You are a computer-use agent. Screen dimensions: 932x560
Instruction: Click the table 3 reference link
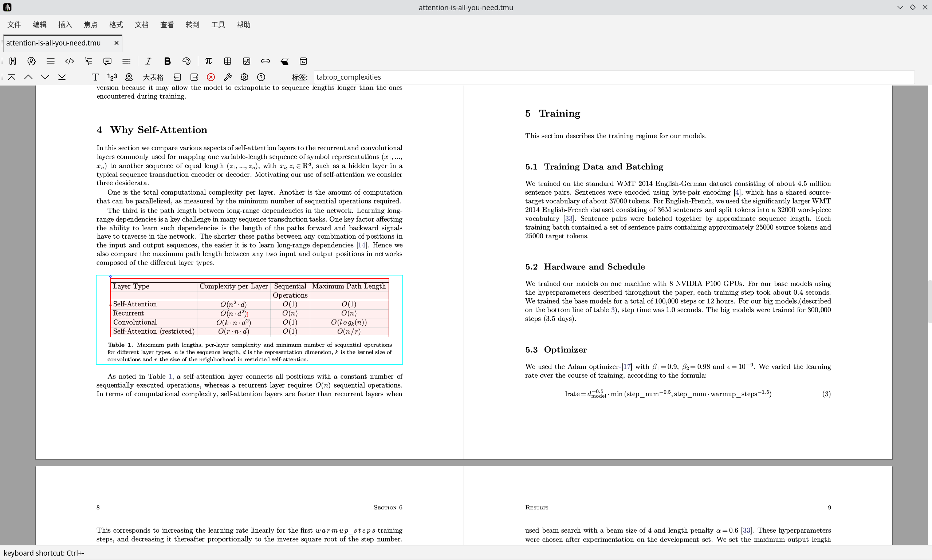point(613,310)
